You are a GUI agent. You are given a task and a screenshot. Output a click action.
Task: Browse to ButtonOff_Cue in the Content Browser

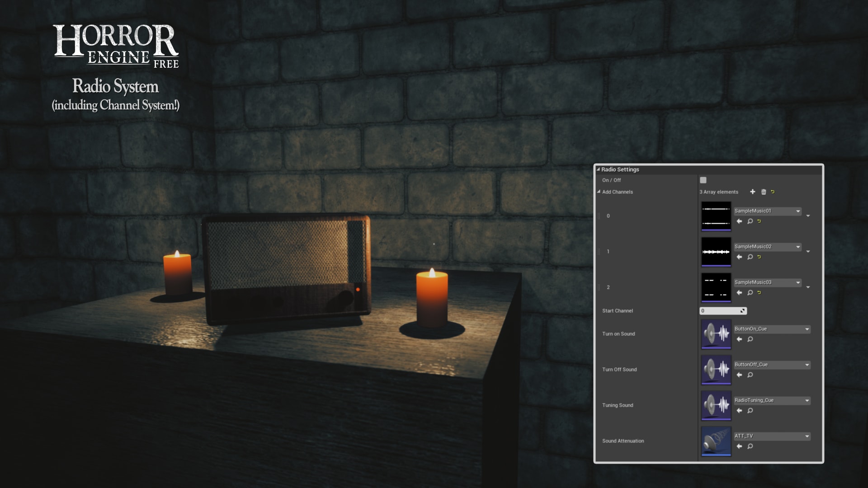pos(750,375)
